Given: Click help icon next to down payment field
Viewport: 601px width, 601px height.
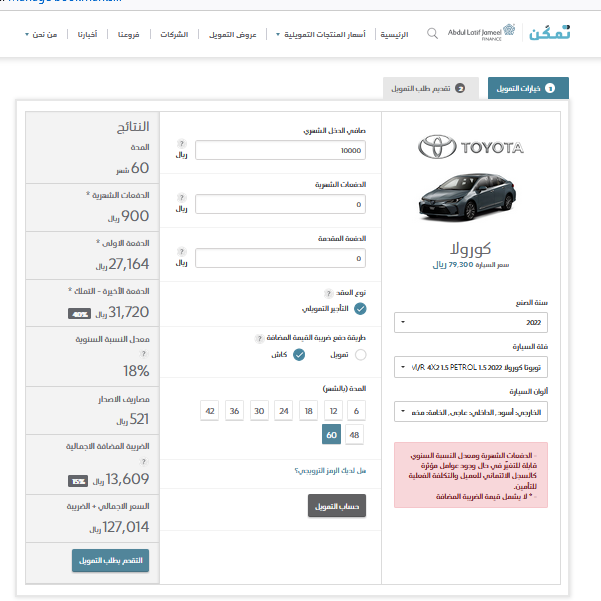Looking at the screenshot, I should pos(182,251).
